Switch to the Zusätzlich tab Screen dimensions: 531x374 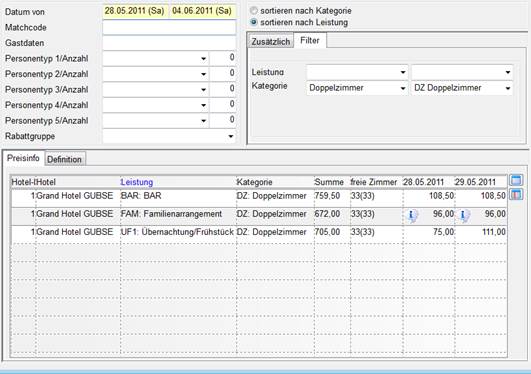(x=271, y=42)
